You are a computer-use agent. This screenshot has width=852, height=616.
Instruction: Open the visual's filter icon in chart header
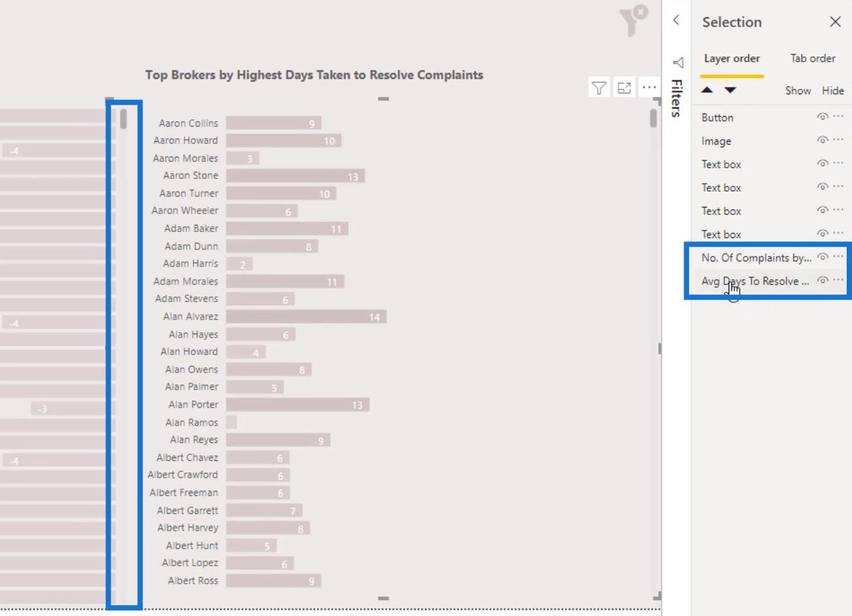coord(599,88)
